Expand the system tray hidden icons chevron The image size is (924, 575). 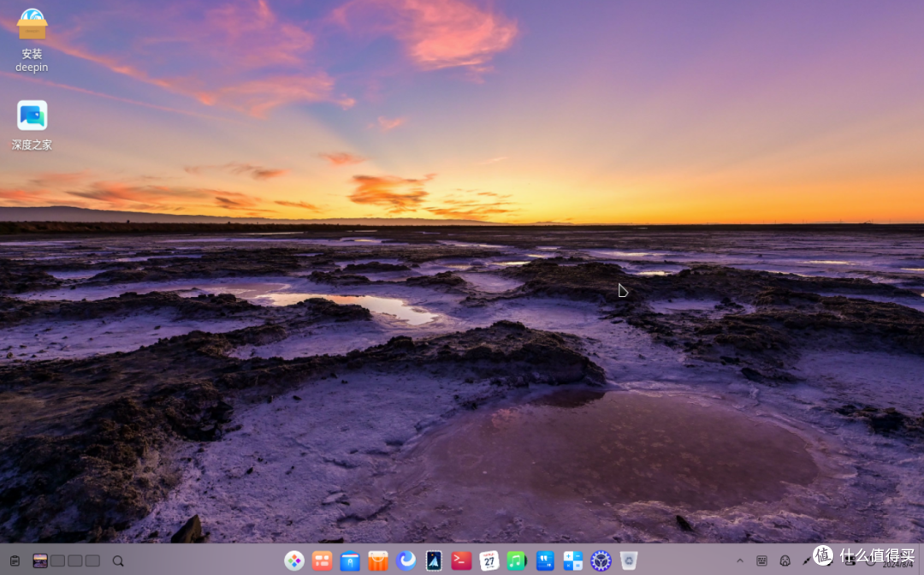(x=740, y=560)
